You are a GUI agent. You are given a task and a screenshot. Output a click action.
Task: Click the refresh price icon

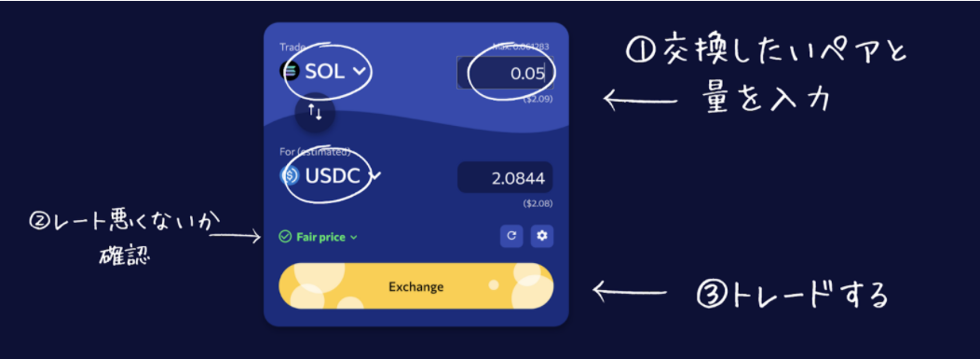[x=511, y=236]
